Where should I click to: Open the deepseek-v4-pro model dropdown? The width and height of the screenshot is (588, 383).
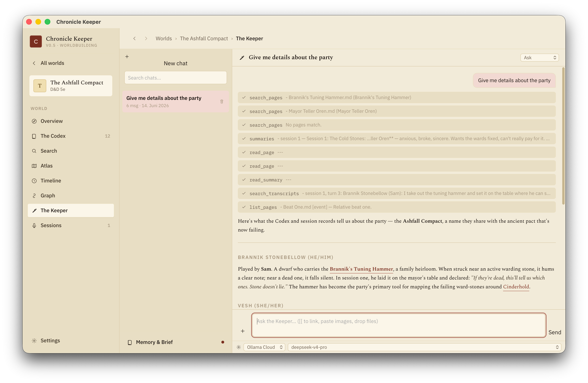tap(424, 347)
